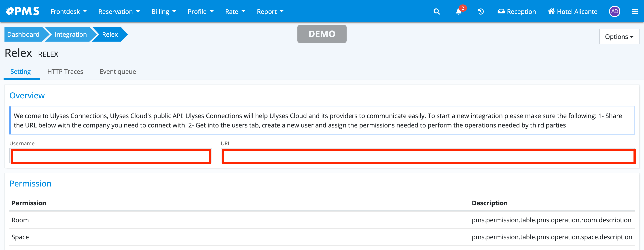Click the PMS logo
Image resolution: width=644 pixels, height=250 pixels.
coord(23,11)
